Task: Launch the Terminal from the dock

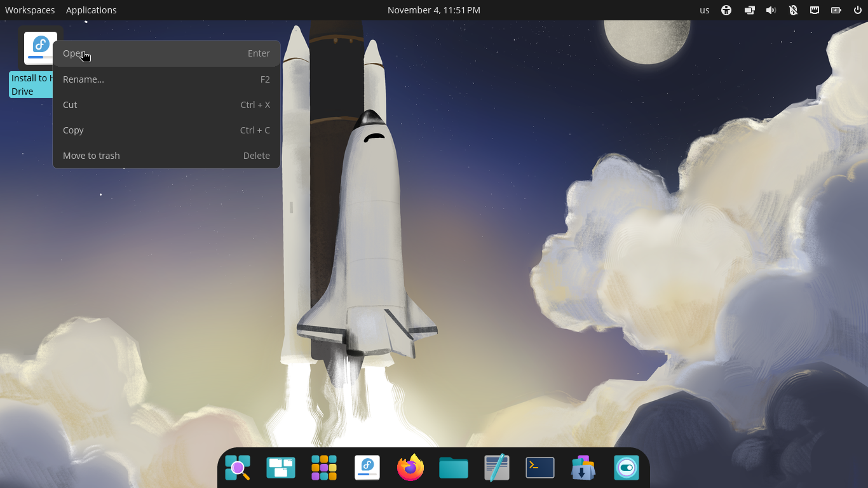Action: click(x=540, y=468)
